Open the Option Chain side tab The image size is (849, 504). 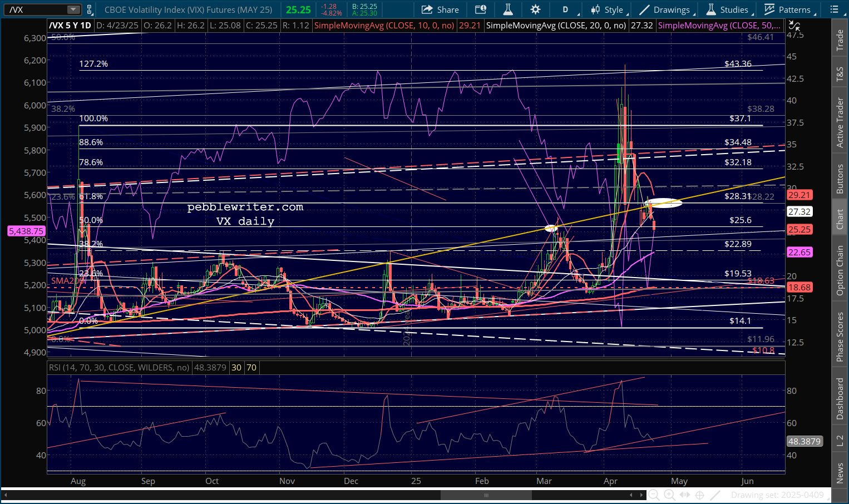click(840, 270)
